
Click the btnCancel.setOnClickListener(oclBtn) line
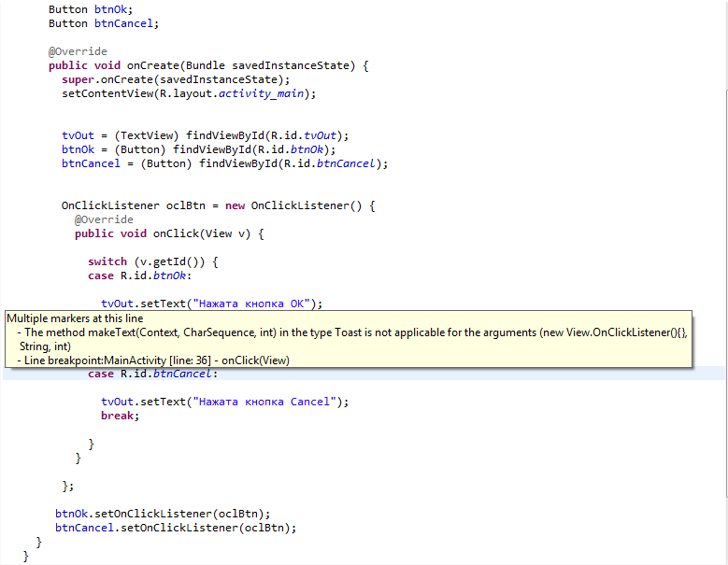176,528
